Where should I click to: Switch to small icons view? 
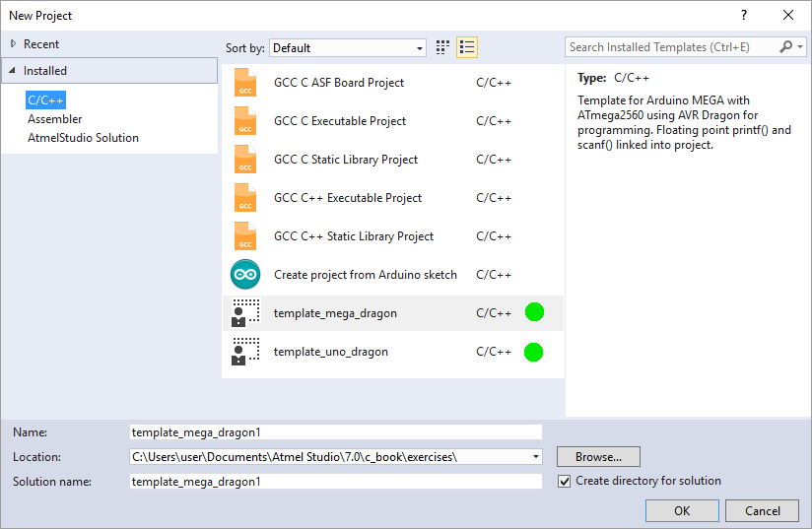(x=443, y=47)
